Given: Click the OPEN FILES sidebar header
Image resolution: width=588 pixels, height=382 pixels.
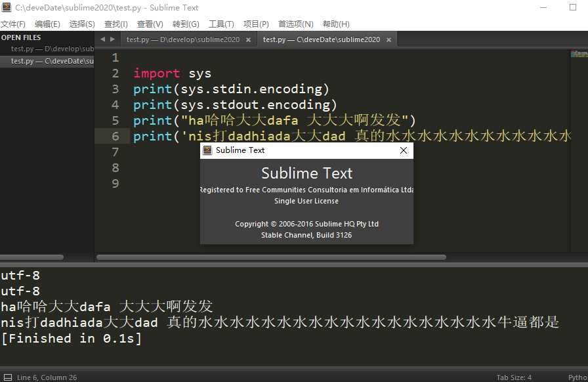Looking at the screenshot, I should pyautogui.click(x=21, y=37).
